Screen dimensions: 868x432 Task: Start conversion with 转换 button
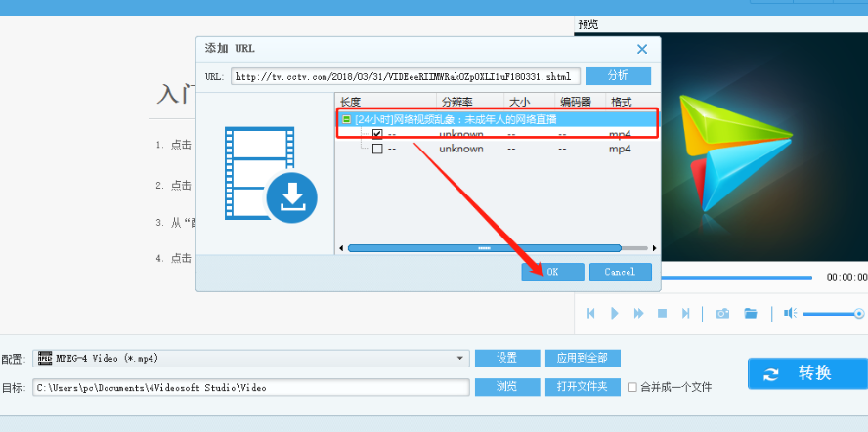[807, 373]
